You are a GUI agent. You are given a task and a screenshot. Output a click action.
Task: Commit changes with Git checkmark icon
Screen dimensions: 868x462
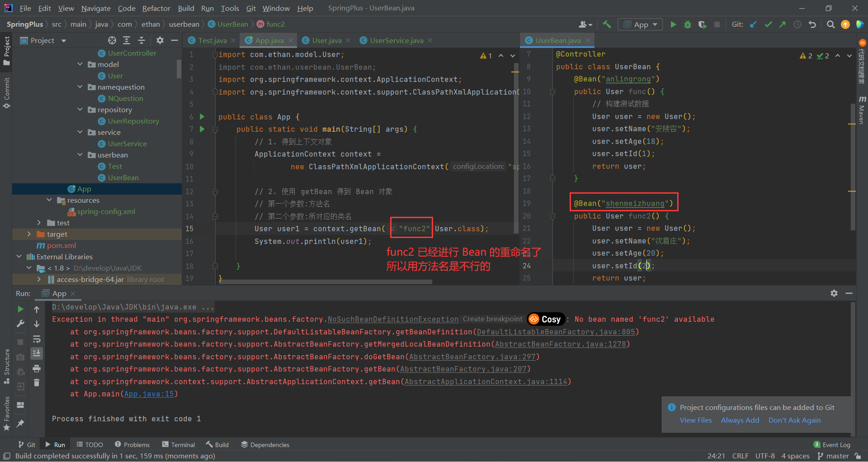tap(768, 24)
